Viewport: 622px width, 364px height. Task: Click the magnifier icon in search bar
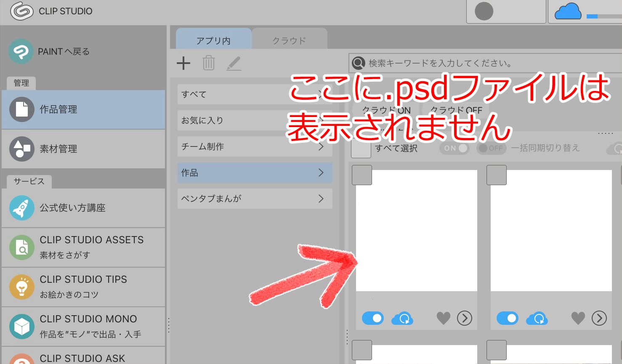coord(359,63)
